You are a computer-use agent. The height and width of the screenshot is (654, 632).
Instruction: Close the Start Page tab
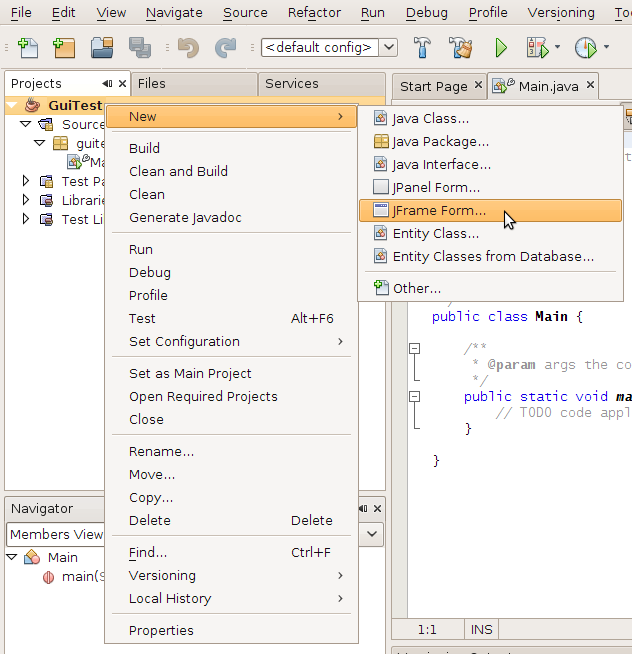pos(478,85)
